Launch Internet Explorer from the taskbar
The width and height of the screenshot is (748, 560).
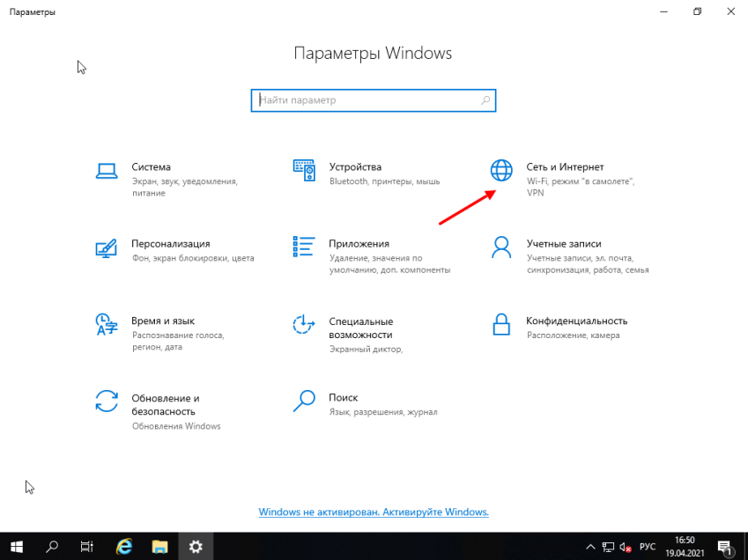pos(123,546)
